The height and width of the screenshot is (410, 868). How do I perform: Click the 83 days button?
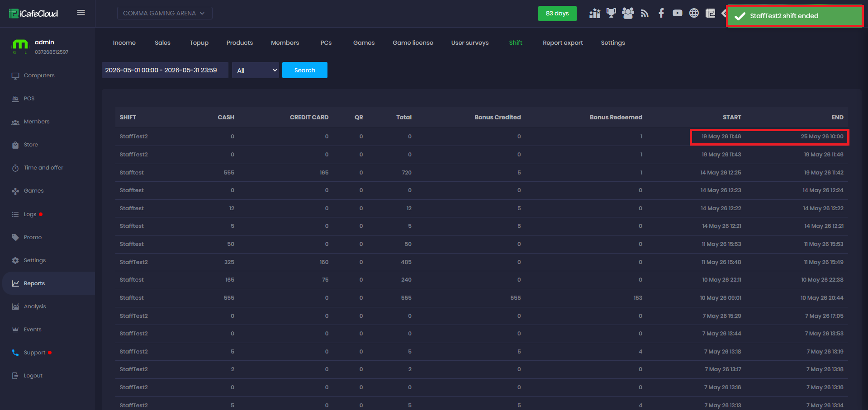[x=557, y=13]
